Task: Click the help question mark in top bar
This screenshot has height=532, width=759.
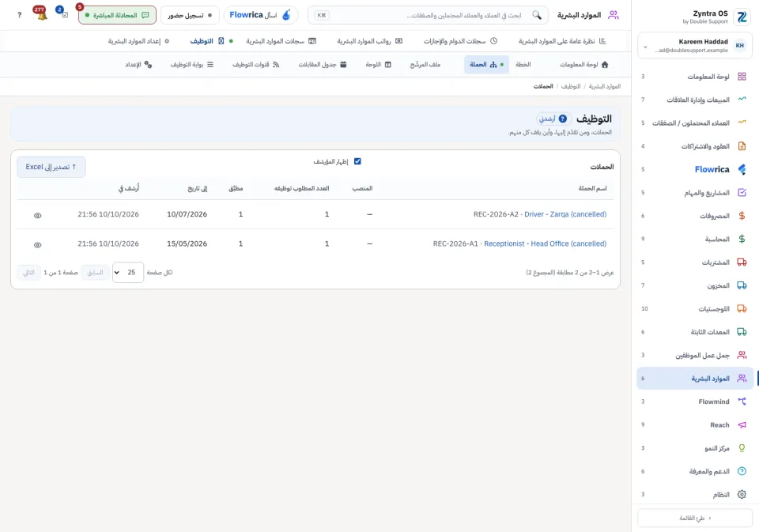Action: point(19,15)
